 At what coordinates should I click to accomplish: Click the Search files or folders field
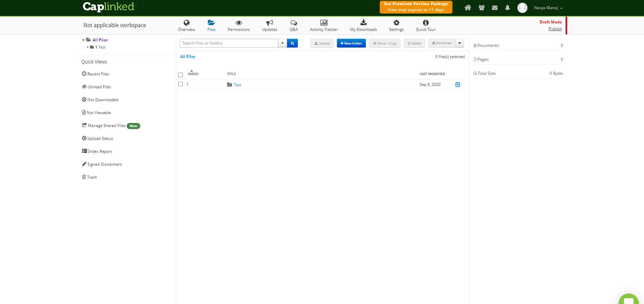click(229, 43)
